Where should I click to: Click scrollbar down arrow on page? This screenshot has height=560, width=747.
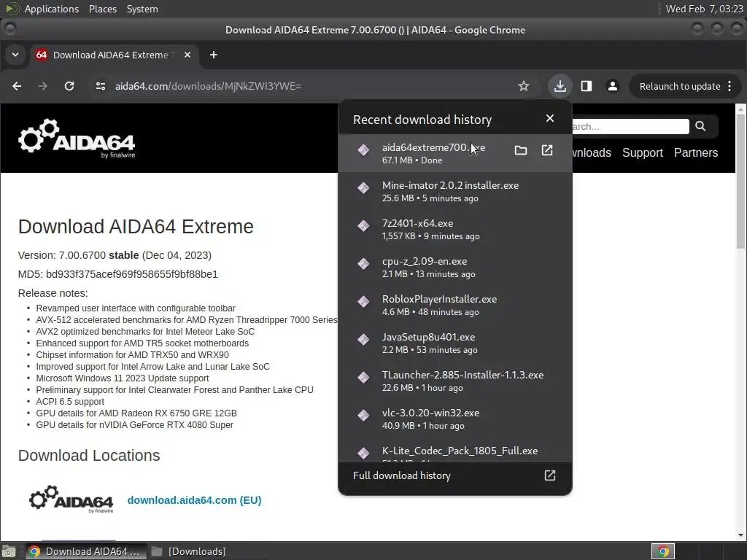click(x=740, y=535)
